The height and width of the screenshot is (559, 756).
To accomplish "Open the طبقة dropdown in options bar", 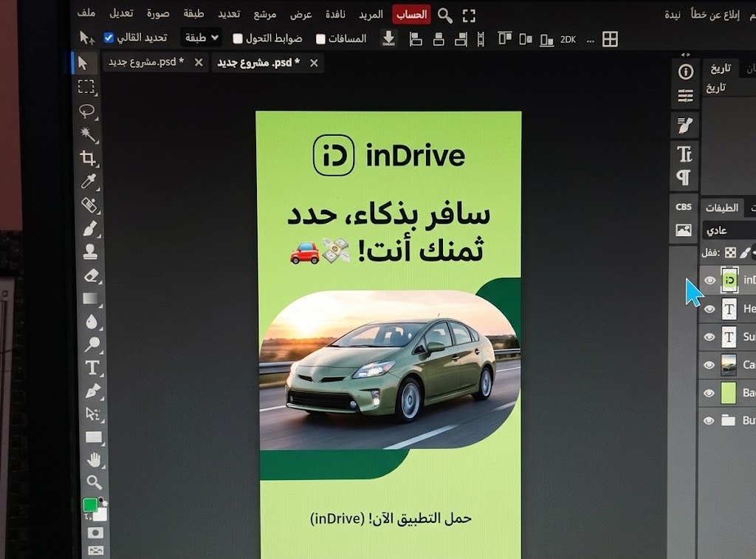I will coord(202,38).
